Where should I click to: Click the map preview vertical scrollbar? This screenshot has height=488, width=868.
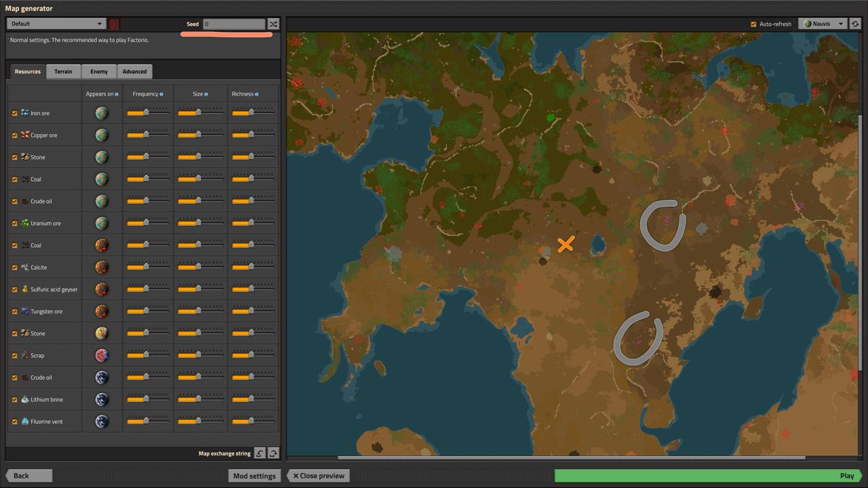pos(861,243)
